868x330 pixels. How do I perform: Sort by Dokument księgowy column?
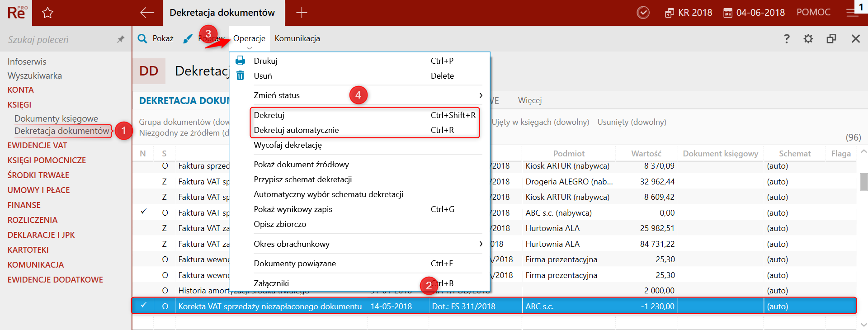(720, 153)
